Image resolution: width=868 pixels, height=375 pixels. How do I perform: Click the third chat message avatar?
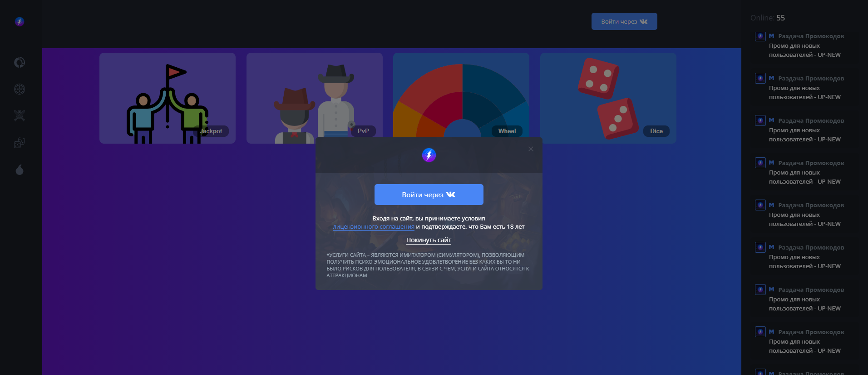760,120
